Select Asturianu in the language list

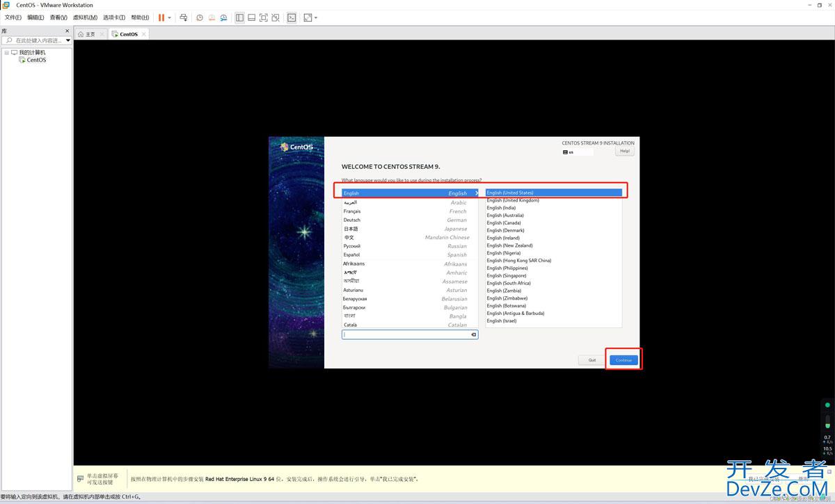pos(411,290)
